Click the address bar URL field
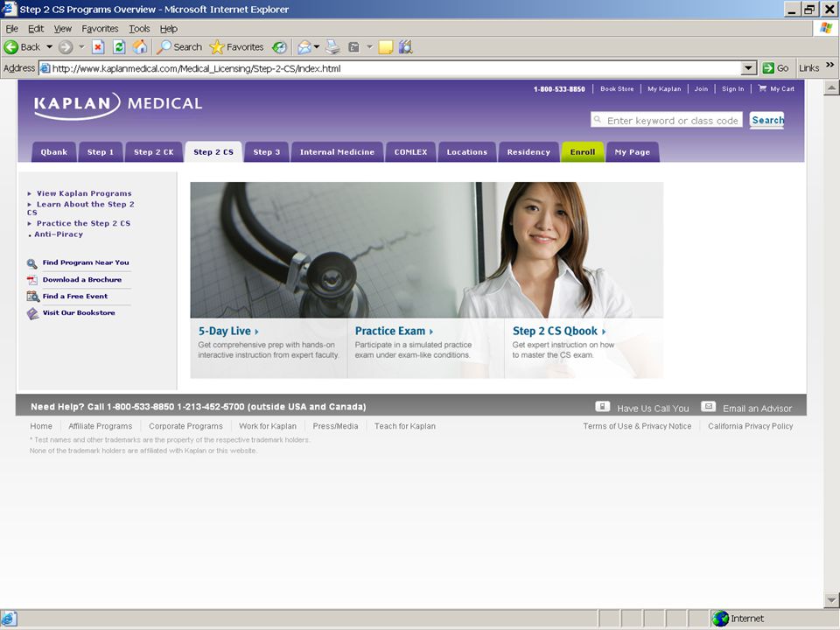840x630 pixels. click(x=391, y=68)
